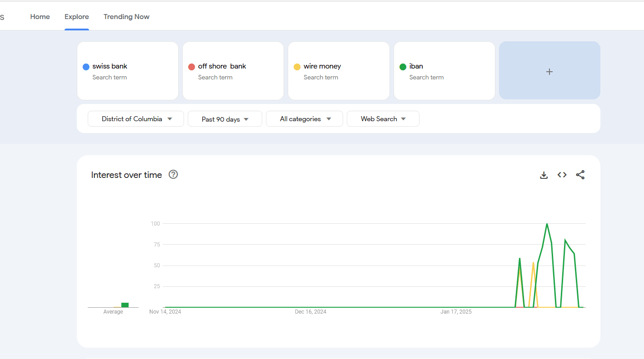Viewport: 644px width, 359px height.
Task: Go to the Home tab
Action: [x=40, y=17]
